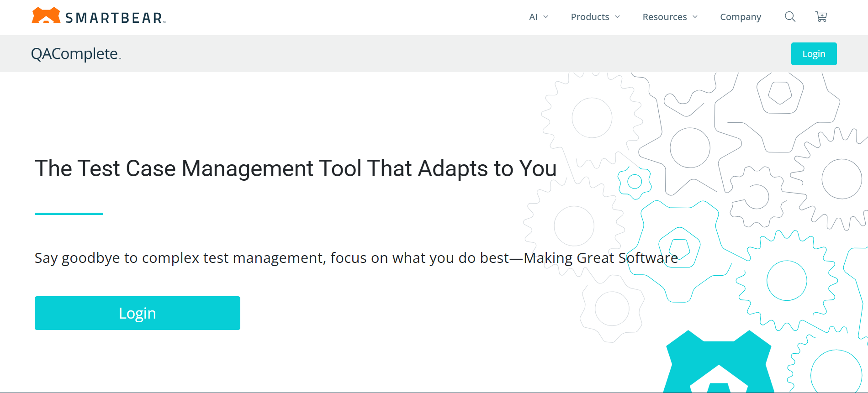Open the AI menu item
The height and width of the screenshot is (393, 868).
[x=533, y=17]
